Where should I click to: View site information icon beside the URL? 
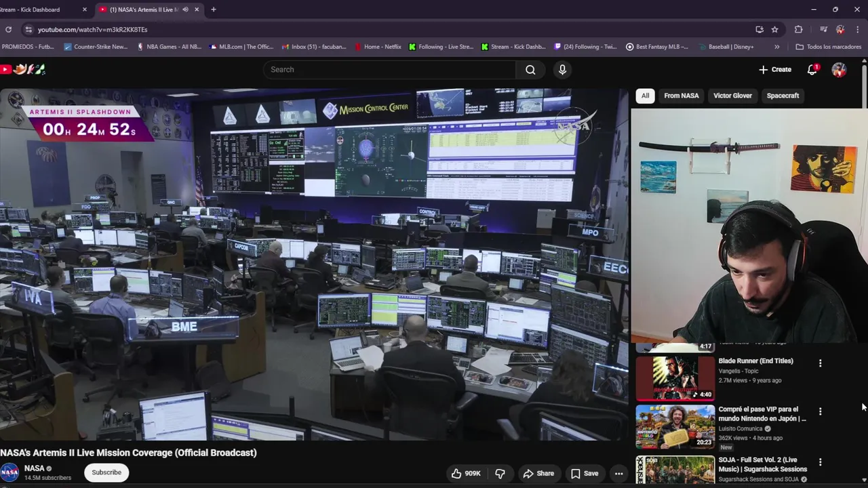pos(28,29)
